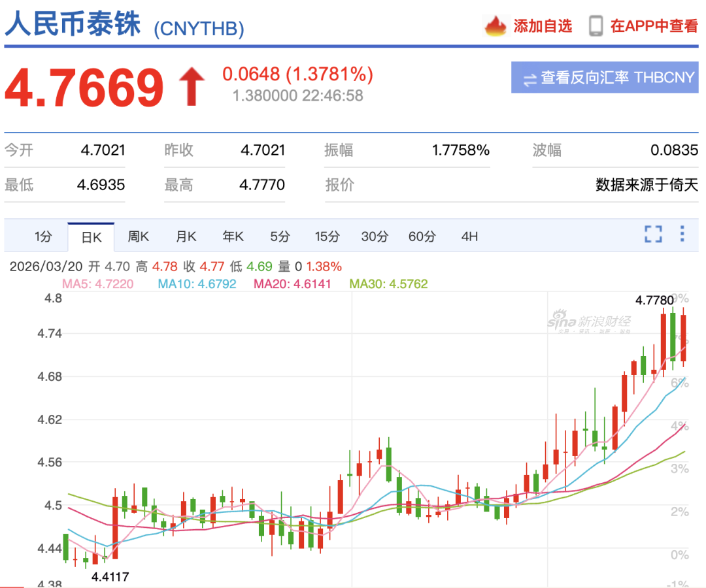The image size is (706, 588).
Task: Switch to the 月K monthly chart tab
Action: pyautogui.click(x=185, y=237)
